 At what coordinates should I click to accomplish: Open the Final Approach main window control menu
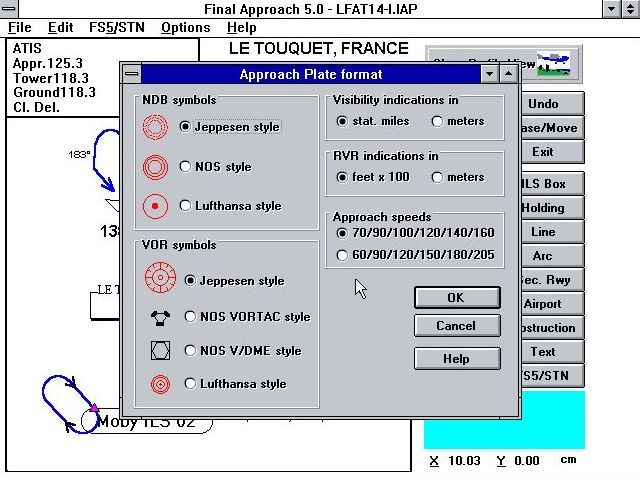click(x=9, y=9)
